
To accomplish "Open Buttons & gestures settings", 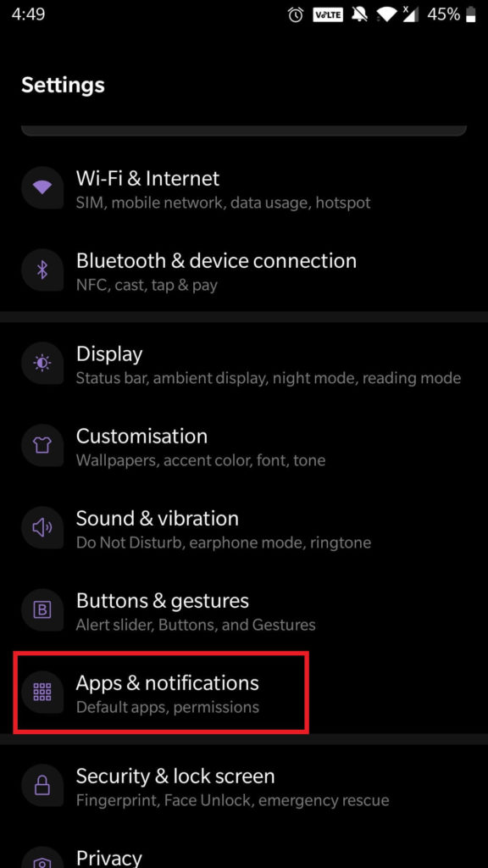I will coord(244,610).
